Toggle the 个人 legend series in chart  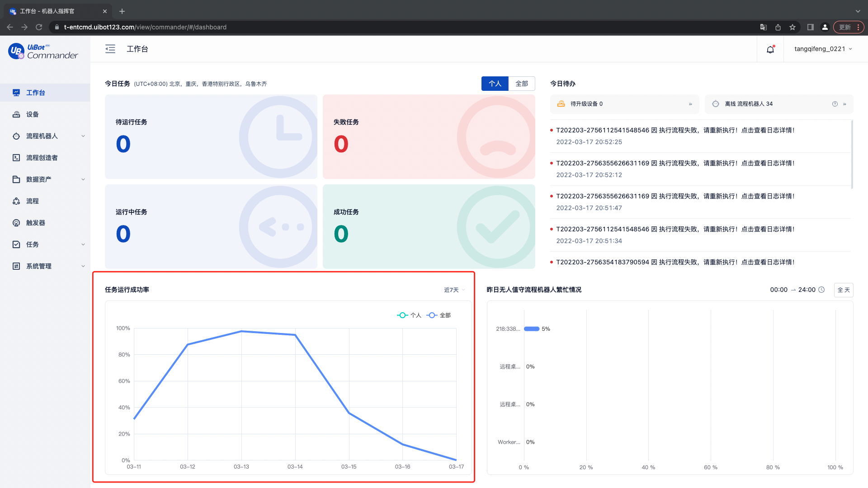(409, 315)
